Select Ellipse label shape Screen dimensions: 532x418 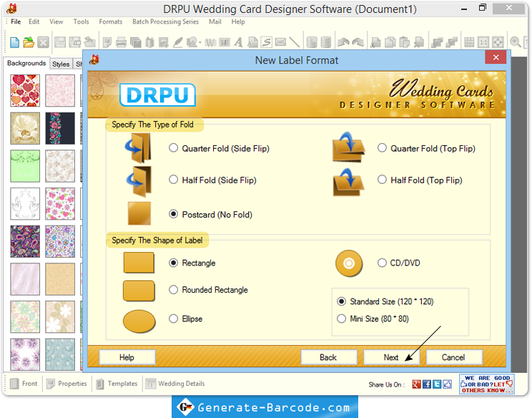pyautogui.click(x=173, y=319)
